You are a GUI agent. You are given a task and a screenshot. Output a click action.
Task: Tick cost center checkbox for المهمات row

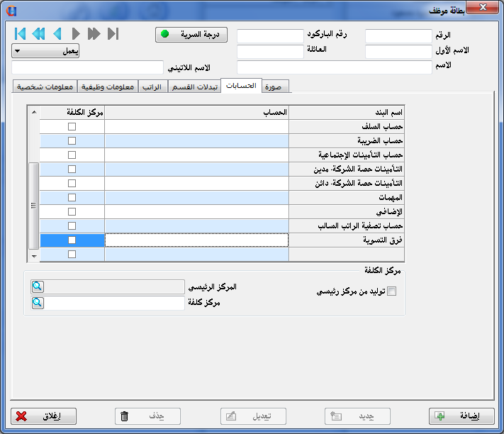(72, 197)
